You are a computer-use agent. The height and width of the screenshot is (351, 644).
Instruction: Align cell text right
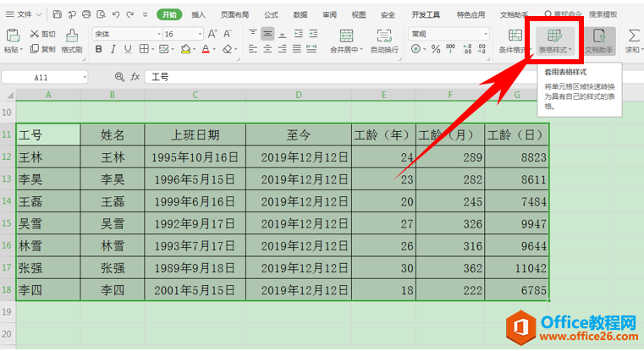282,49
